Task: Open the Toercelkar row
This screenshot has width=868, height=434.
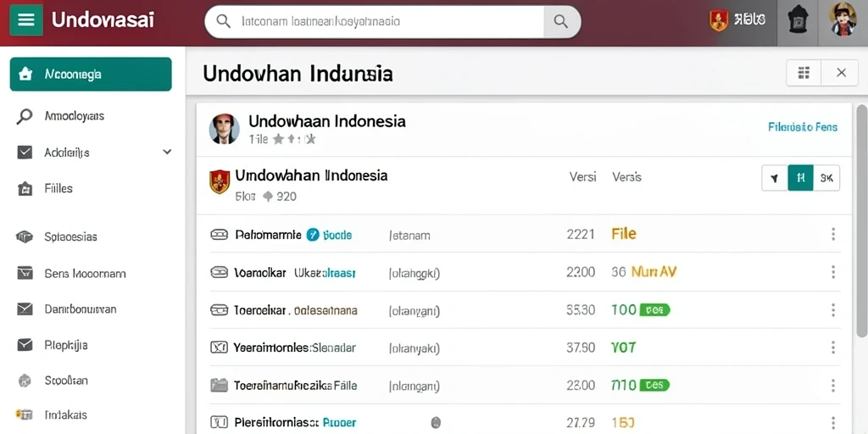Action: click(525, 310)
